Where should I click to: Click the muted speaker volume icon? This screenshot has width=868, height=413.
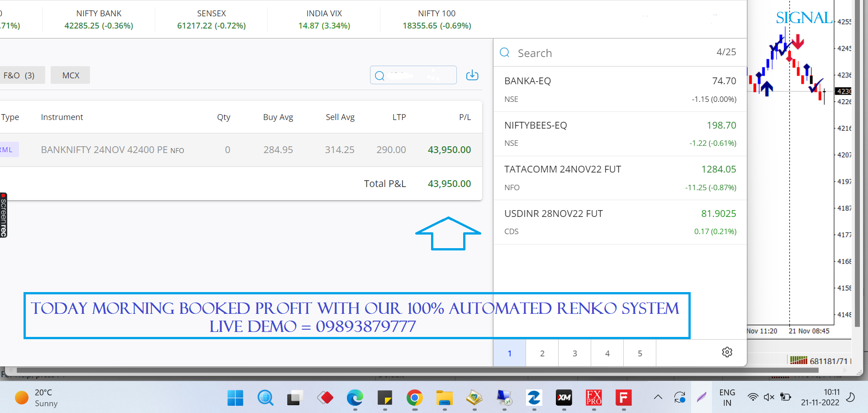(769, 397)
